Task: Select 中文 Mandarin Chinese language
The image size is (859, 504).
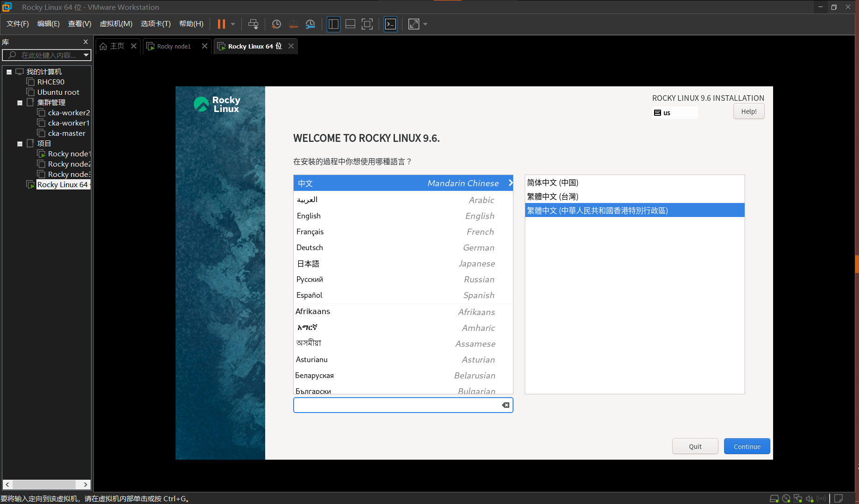Action: pyautogui.click(x=403, y=183)
